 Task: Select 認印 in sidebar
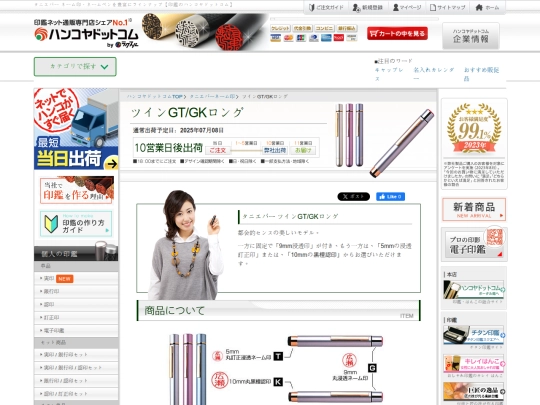coord(76,304)
